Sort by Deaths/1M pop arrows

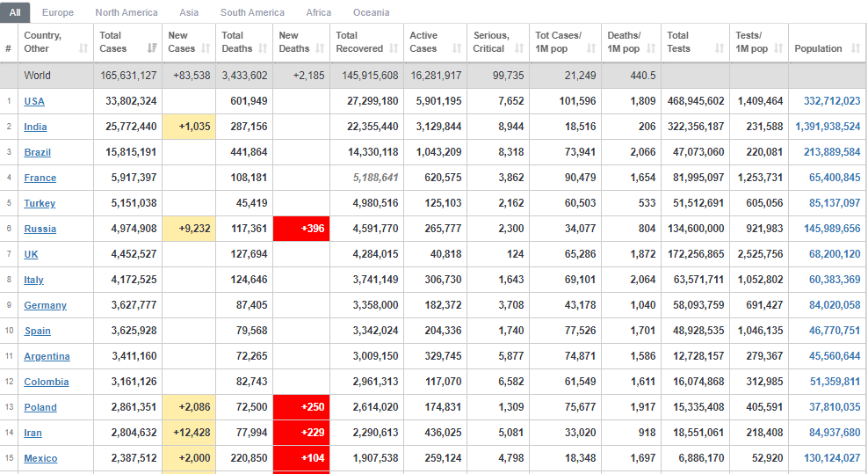click(x=651, y=48)
